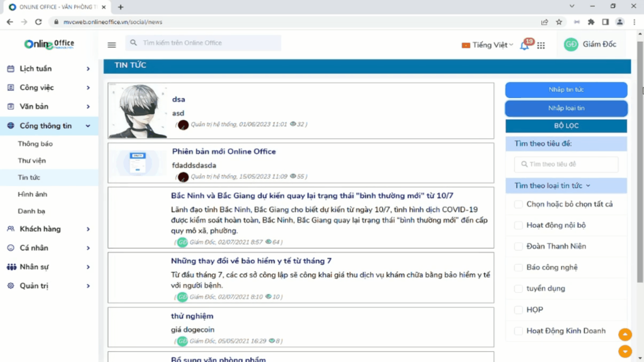The image size is (644, 362).
Task: Open the apps grid icon
Action: 541,46
